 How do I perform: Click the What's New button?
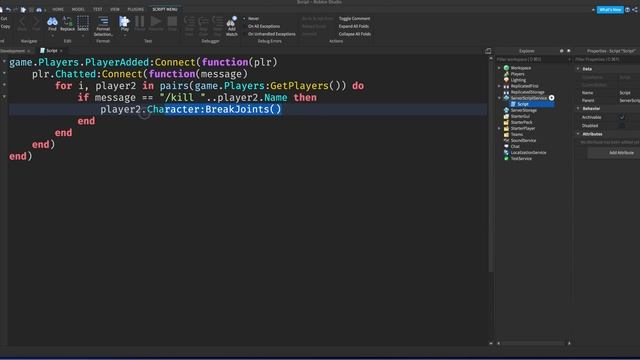point(610,9)
